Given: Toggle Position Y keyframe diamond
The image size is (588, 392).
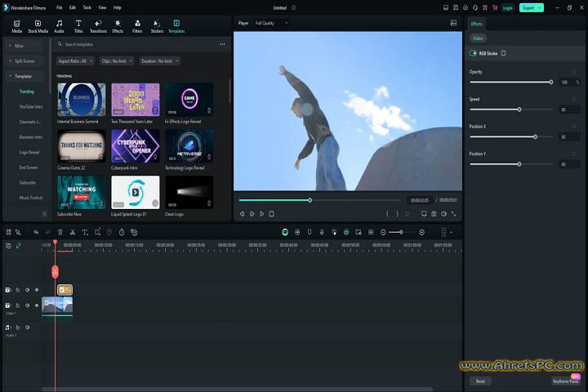Looking at the screenshot, I should (574, 154).
